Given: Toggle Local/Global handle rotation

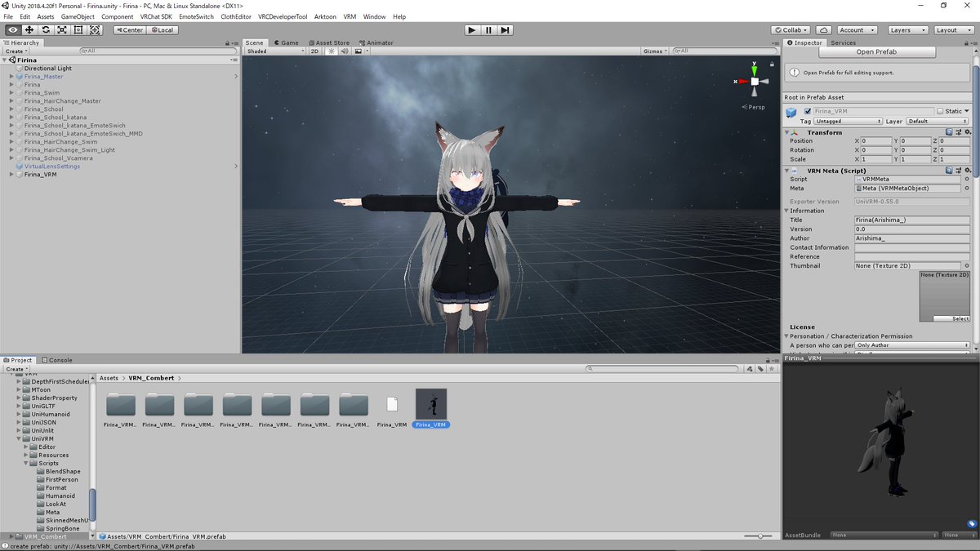Looking at the screenshot, I should point(162,29).
